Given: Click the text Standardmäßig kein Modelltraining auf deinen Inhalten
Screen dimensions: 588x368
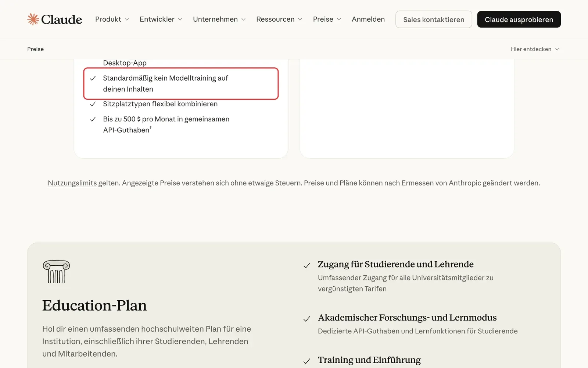Looking at the screenshot, I should [x=165, y=84].
